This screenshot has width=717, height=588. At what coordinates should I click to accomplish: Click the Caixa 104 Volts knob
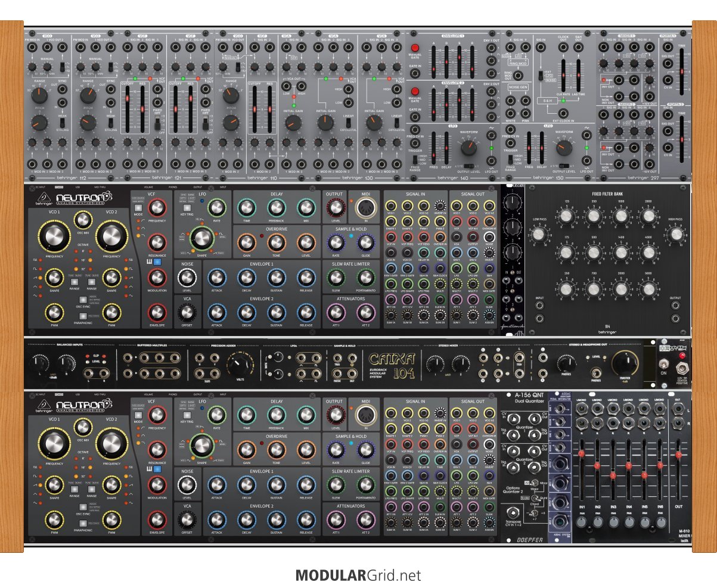pyautogui.click(x=240, y=363)
